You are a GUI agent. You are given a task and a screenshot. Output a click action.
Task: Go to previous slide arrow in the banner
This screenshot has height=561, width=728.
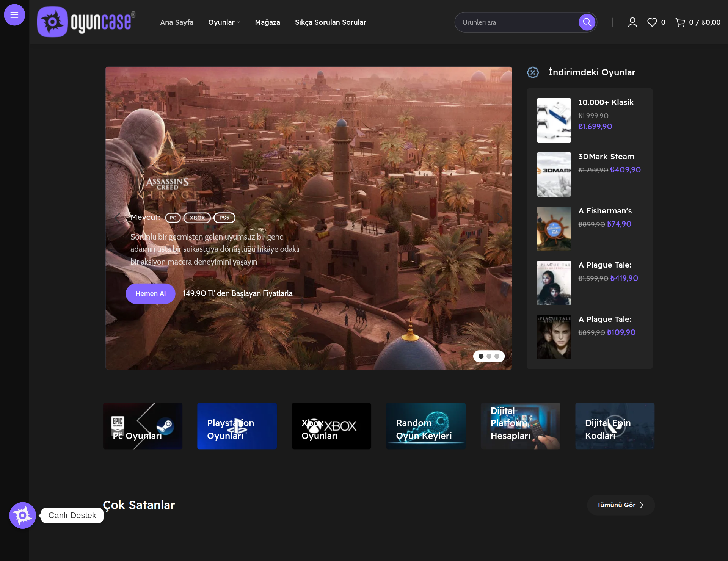coord(118,218)
